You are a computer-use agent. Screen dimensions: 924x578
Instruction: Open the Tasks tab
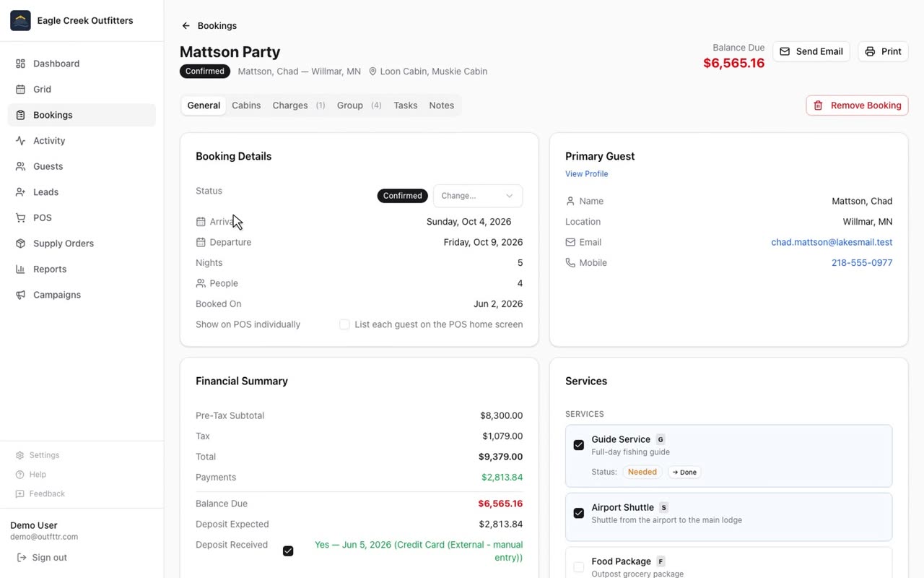(x=406, y=105)
